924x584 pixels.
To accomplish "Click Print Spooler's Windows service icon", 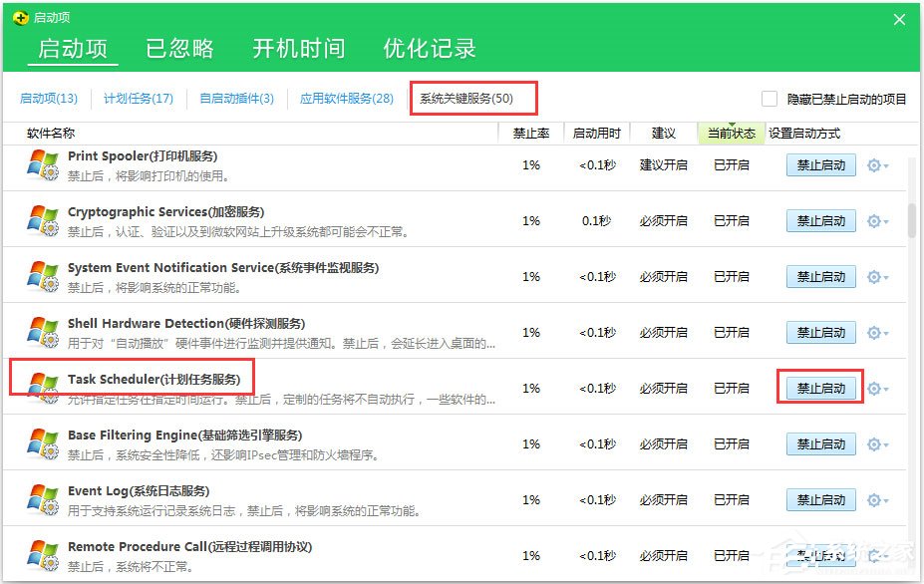I will tap(41, 164).
